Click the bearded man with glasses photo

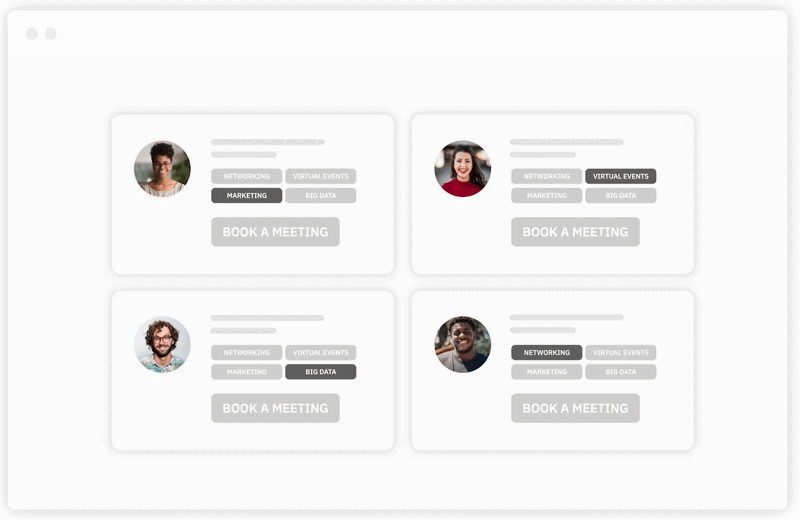coord(162,345)
